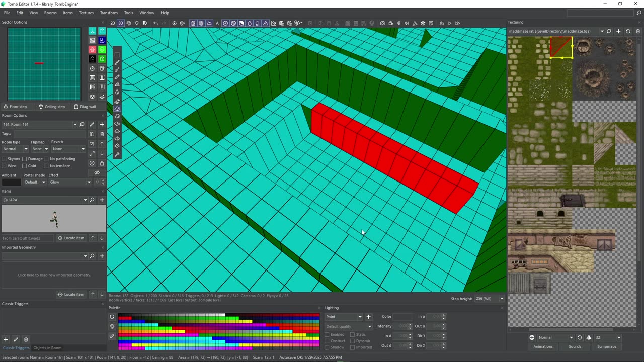
Task: Click the camera snapshot toolbar icon
Action: [x=383, y=23]
